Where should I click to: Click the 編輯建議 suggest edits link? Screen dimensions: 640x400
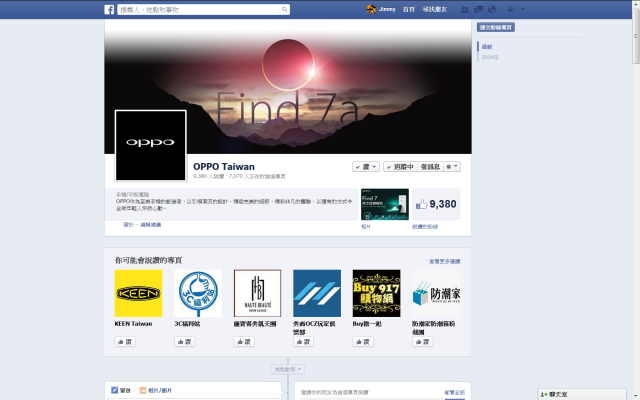click(x=151, y=224)
